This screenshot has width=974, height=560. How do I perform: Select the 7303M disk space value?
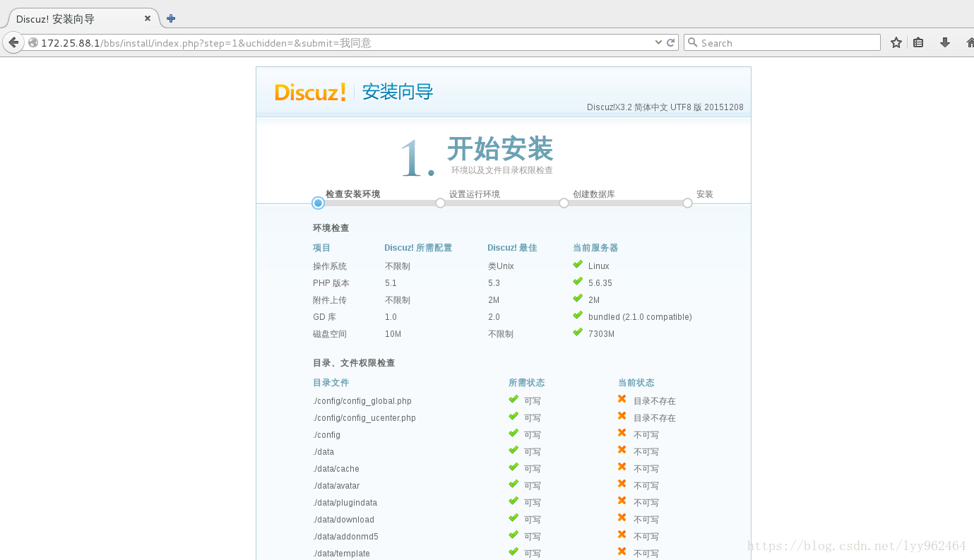coord(601,334)
